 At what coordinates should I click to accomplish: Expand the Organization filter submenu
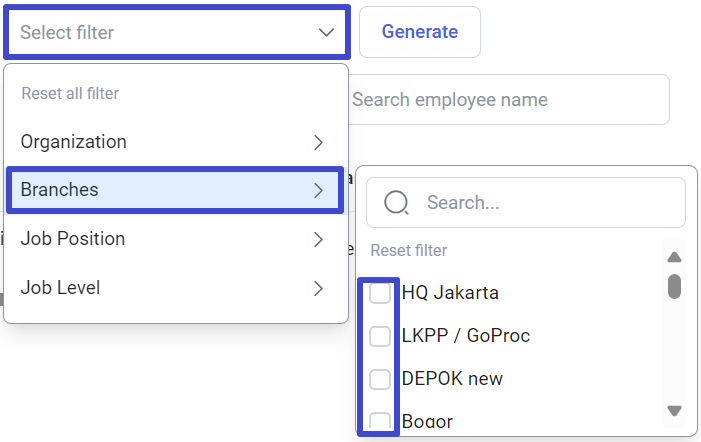click(175, 142)
